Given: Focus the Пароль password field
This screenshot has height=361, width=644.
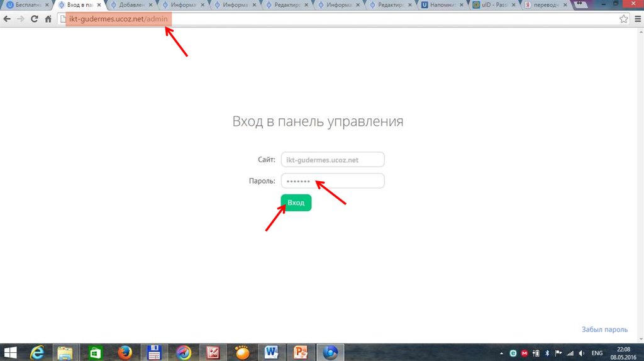Looking at the screenshot, I should 332,181.
